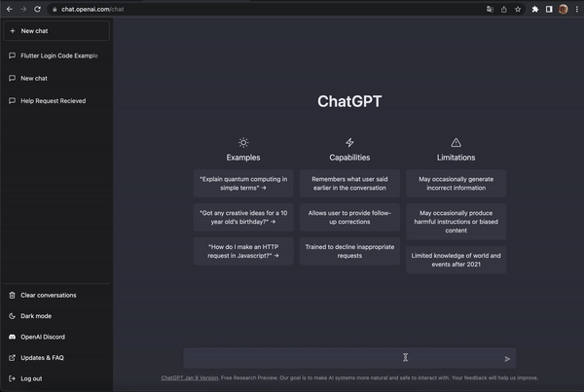Click the translate page icon
Screen dimensions: 584x392
pyautogui.click(x=490, y=10)
